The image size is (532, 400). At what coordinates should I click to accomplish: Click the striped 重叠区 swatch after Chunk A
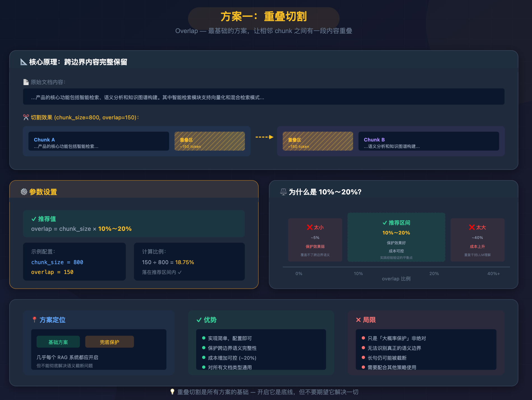point(209,141)
